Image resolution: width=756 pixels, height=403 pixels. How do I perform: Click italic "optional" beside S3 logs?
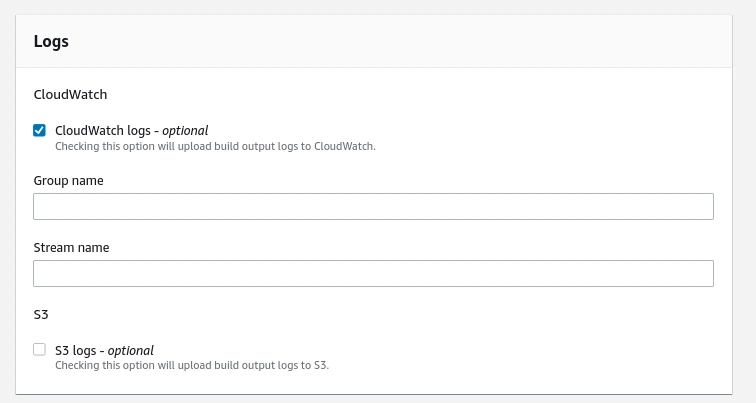(x=131, y=350)
